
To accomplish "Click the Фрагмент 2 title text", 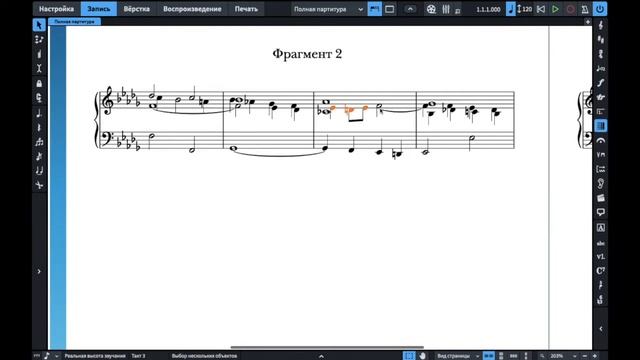I will click(307, 54).
